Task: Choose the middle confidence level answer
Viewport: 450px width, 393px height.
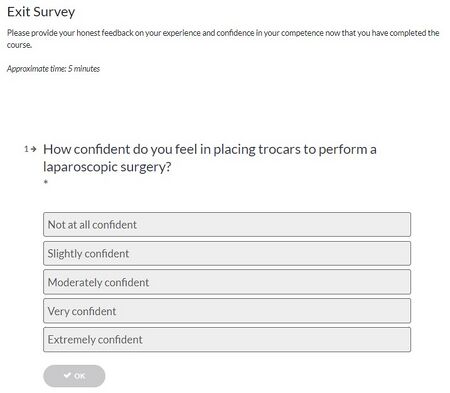Action: 227,282
